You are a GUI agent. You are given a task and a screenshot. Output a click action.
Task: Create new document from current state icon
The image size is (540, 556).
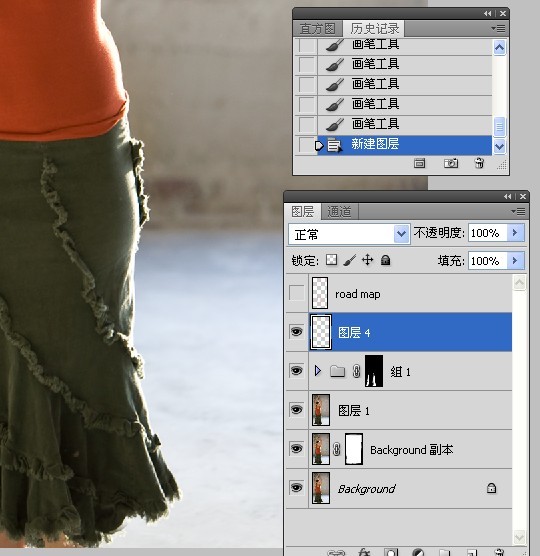pyautogui.click(x=419, y=163)
